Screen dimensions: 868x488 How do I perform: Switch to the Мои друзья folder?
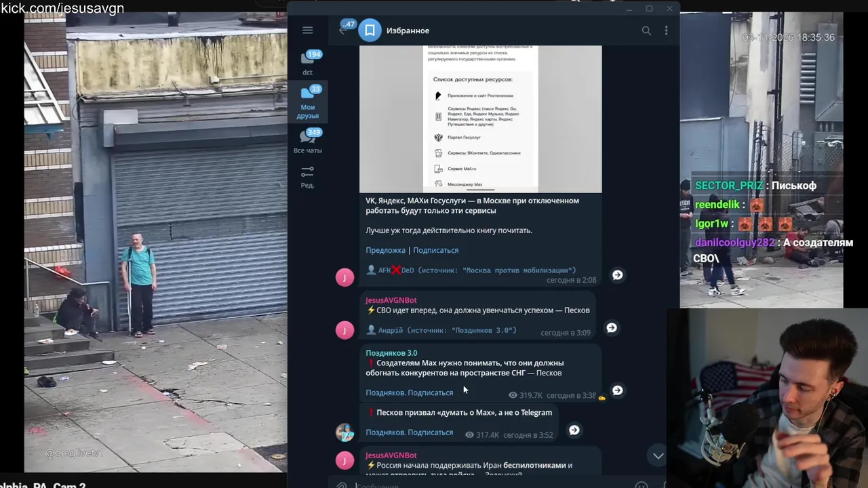point(308,102)
